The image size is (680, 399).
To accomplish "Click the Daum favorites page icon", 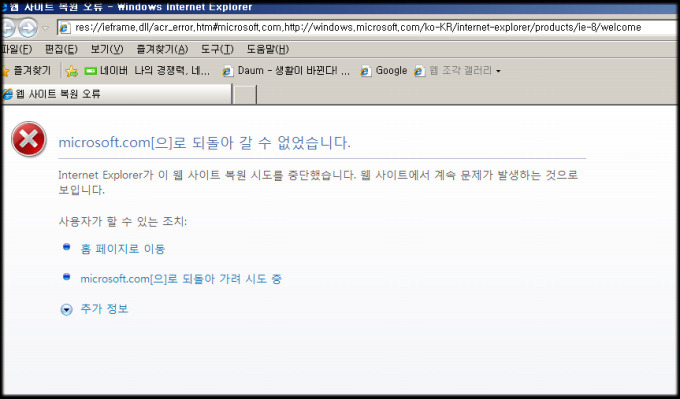I will coord(227,71).
